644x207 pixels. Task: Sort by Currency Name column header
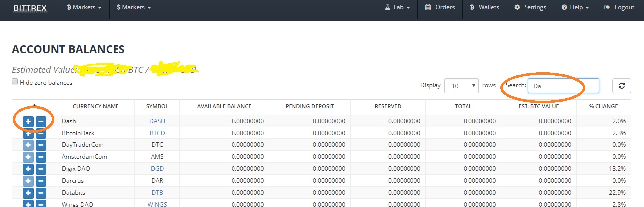click(x=96, y=106)
